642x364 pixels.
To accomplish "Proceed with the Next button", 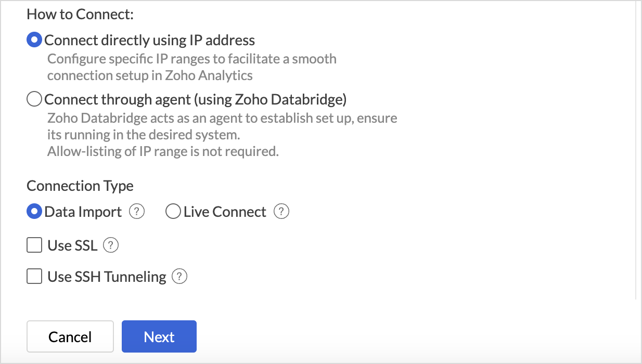I will (x=159, y=336).
